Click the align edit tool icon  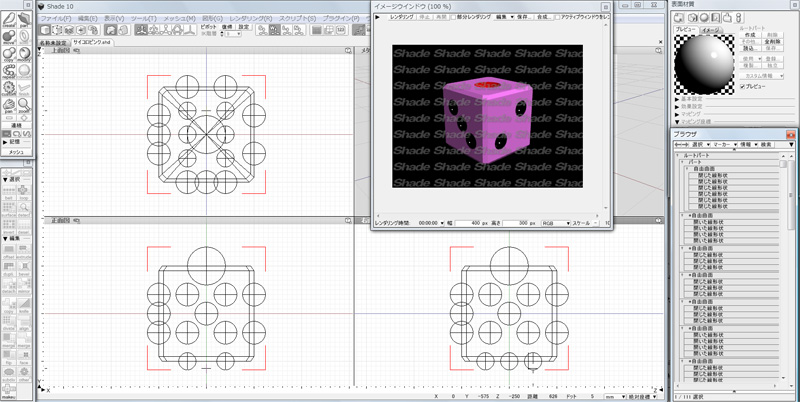(24, 323)
